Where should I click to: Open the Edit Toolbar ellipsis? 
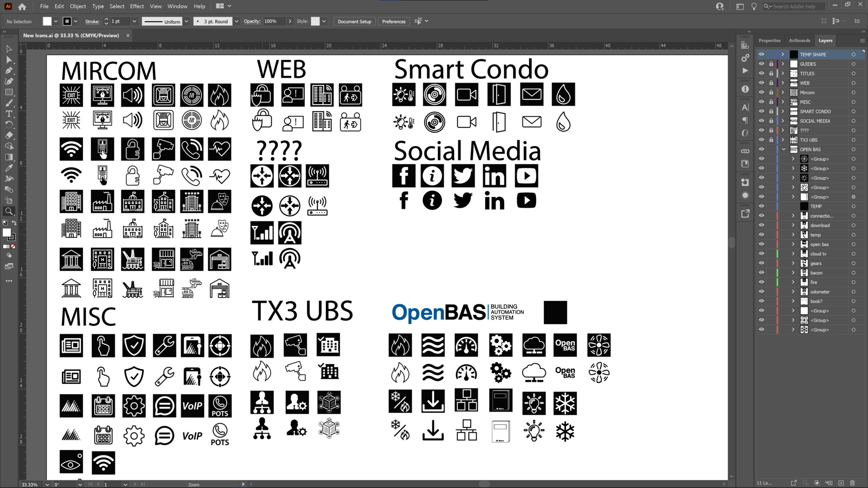coord(9,281)
